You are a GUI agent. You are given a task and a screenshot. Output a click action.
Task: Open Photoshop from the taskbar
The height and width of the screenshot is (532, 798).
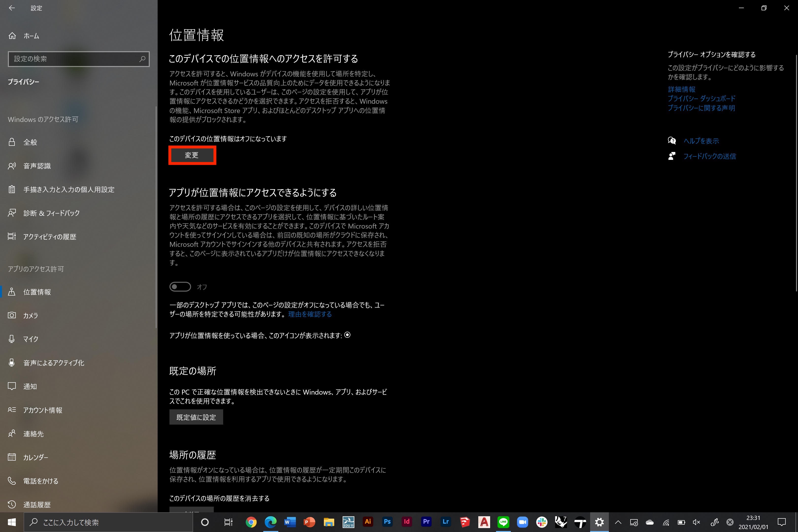(x=387, y=522)
